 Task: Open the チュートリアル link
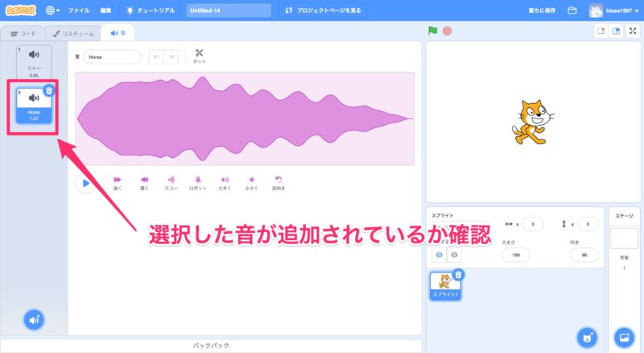(153, 10)
